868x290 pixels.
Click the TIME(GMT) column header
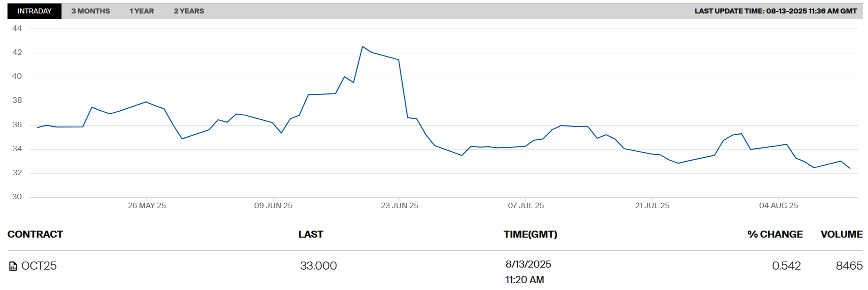(530, 234)
